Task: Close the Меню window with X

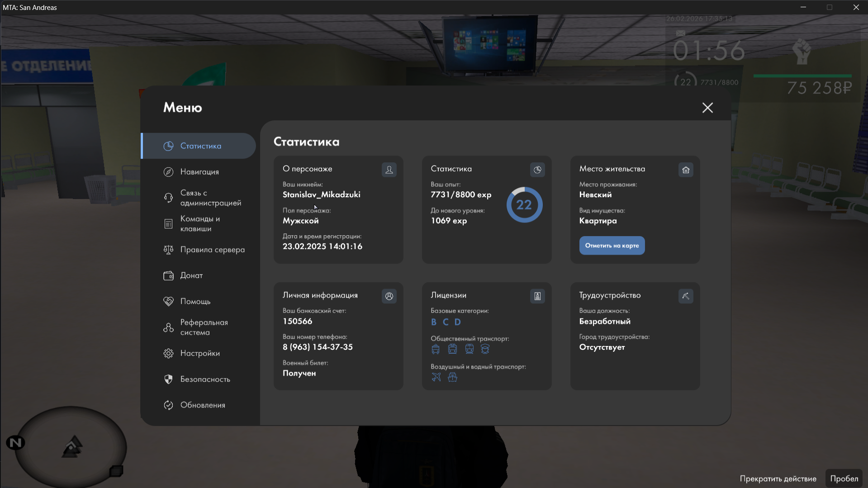Action: [x=707, y=108]
